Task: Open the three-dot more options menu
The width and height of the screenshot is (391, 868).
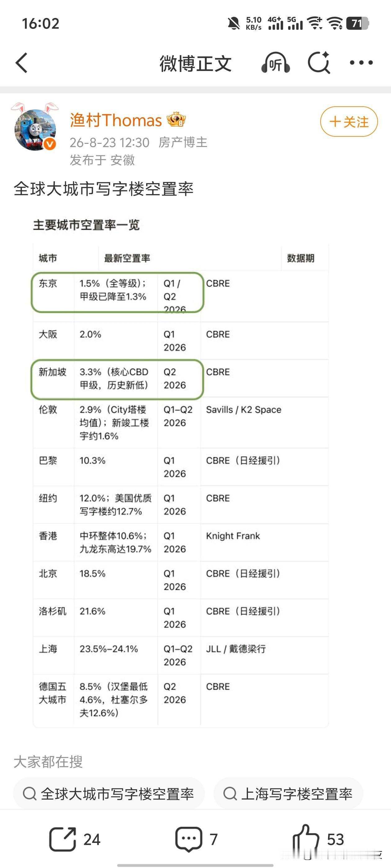Action: click(x=361, y=63)
